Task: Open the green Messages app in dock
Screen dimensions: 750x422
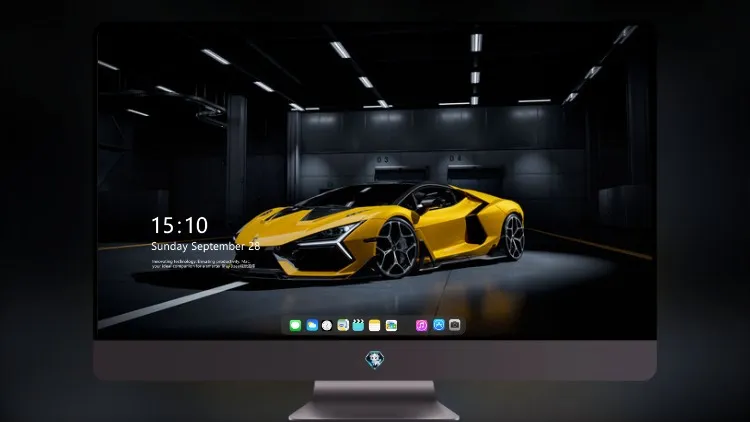Action: click(x=295, y=325)
